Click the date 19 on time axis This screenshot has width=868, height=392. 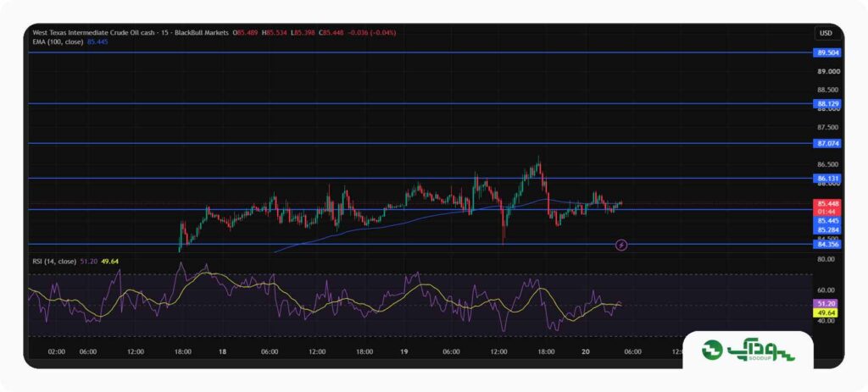tap(404, 351)
